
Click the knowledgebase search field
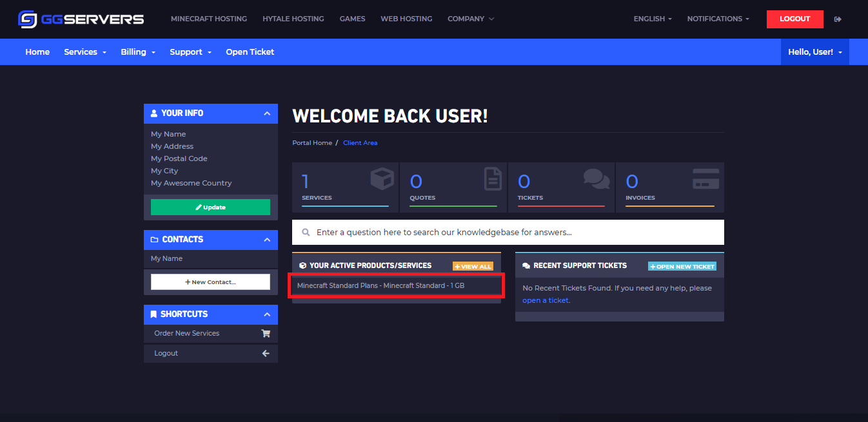508,232
